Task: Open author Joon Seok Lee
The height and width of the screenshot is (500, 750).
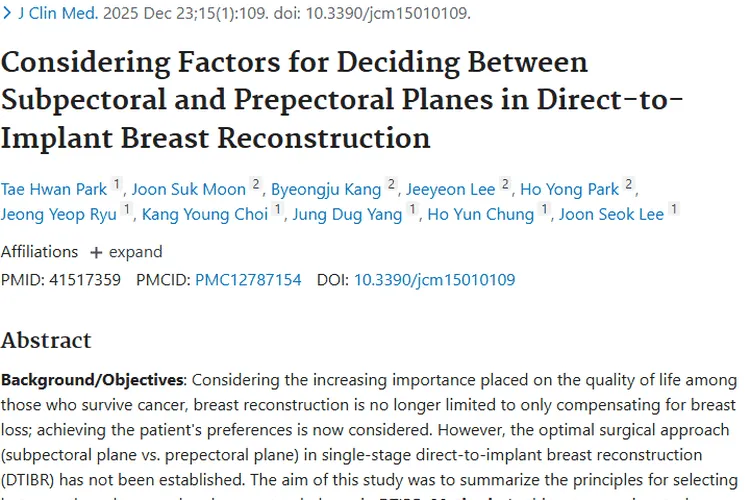Action: coord(612,214)
